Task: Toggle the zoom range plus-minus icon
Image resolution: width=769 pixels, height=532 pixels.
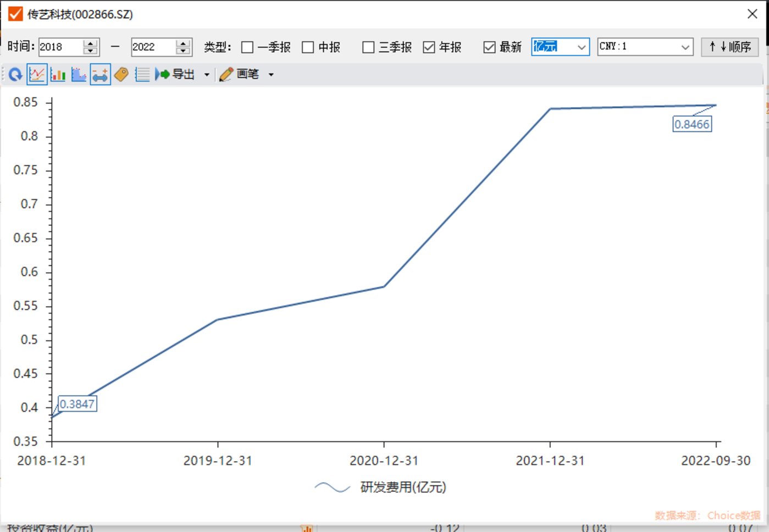Action: coord(100,74)
